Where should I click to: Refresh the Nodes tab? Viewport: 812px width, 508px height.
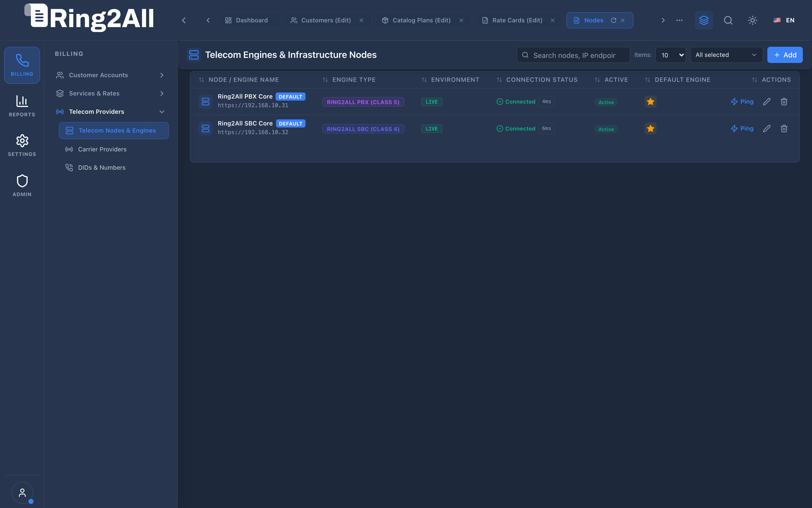[613, 20]
